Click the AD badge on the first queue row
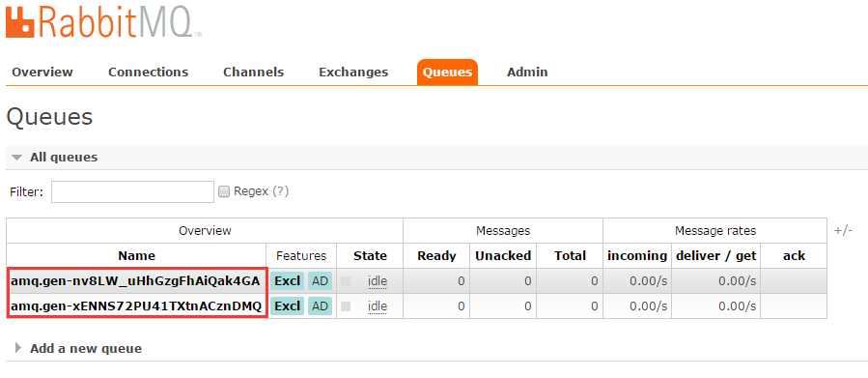This screenshot has width=868, height=378. (x=320, y=281)
